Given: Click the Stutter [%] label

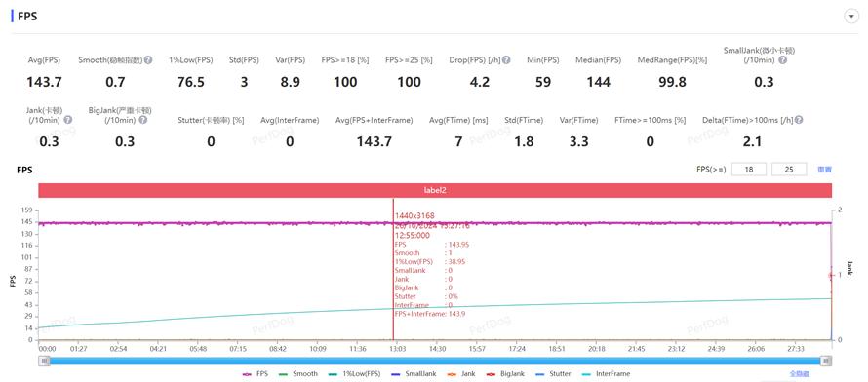Looking at the screenshot, I should tap(212, 120).
